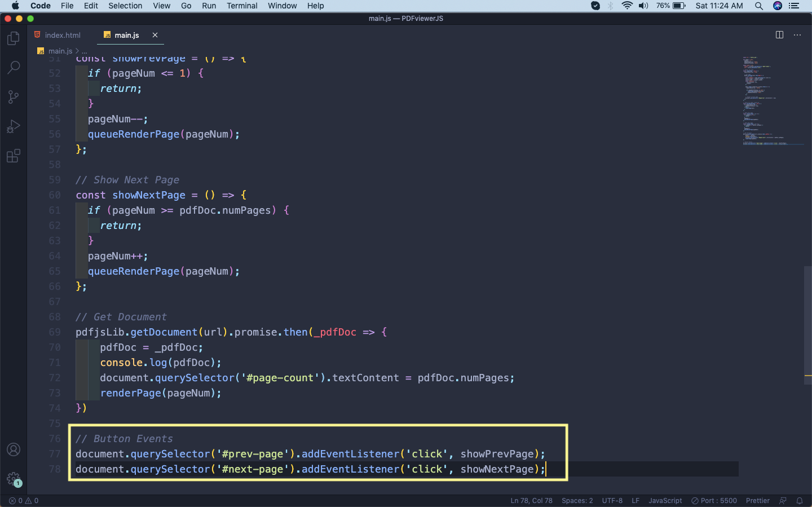
Task: Click UTF-8 to change file encoding
Action: click(x=612, y=500)
